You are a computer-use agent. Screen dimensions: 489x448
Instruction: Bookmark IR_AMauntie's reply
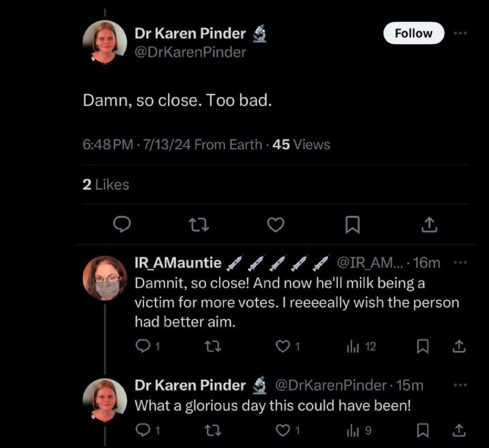click(423, 347)
